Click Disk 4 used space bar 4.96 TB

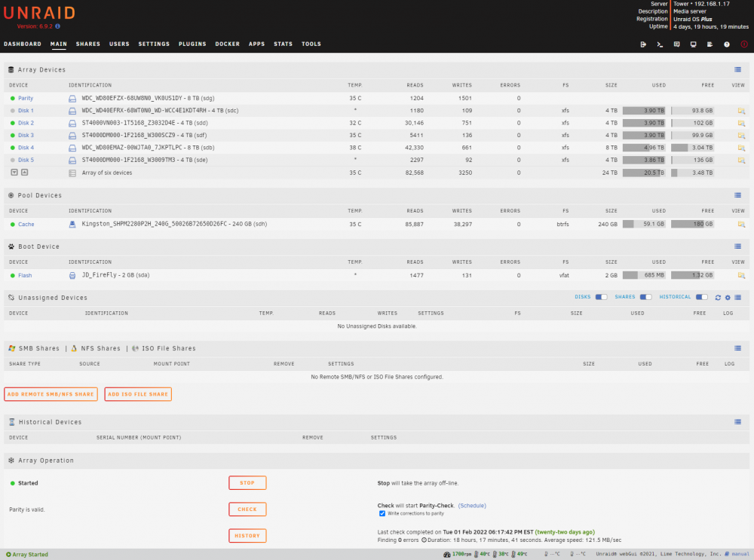click(x=644, y=148)
